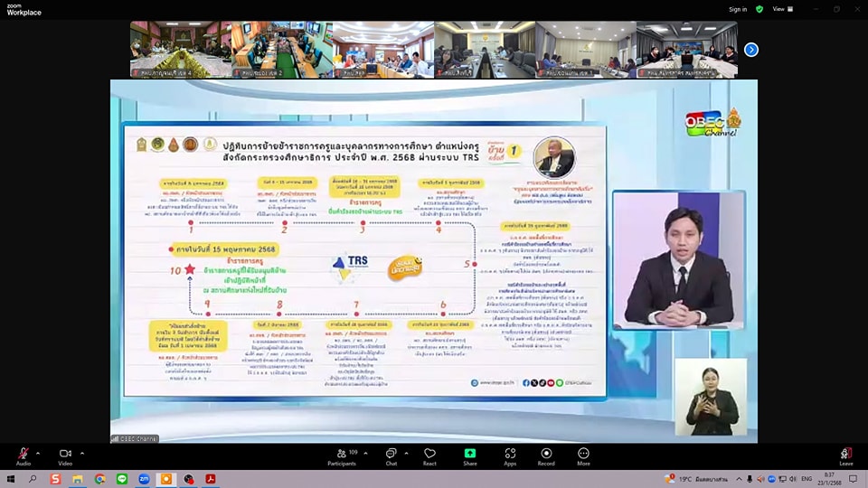Open the Chat panel
Viewport: 868px width, 488px height.
(392, 455)
